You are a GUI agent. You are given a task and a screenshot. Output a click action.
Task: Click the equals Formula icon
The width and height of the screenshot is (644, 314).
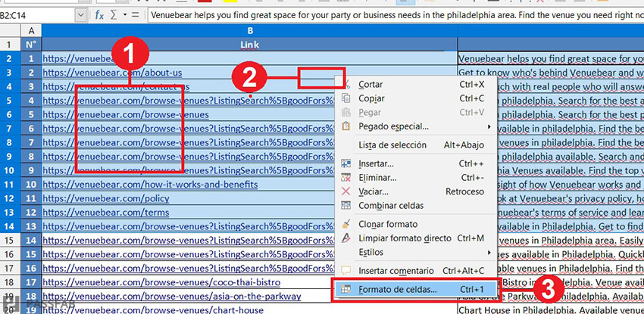(135, 15)
